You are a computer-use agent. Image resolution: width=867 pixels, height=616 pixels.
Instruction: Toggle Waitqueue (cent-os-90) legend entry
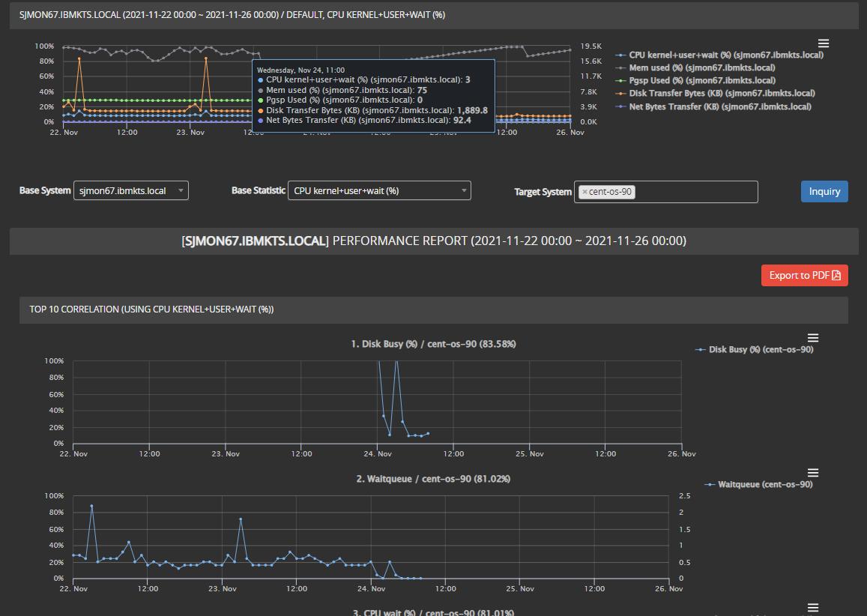(764, 484)
